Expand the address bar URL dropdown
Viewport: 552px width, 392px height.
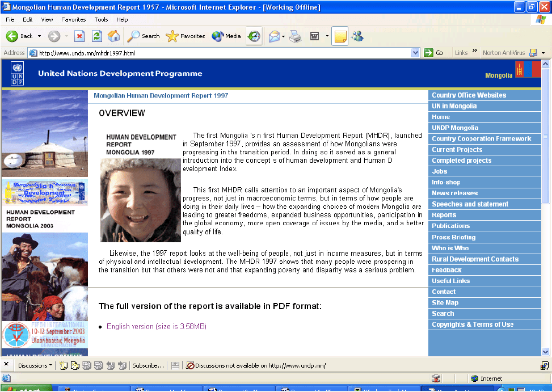point(416,53)
